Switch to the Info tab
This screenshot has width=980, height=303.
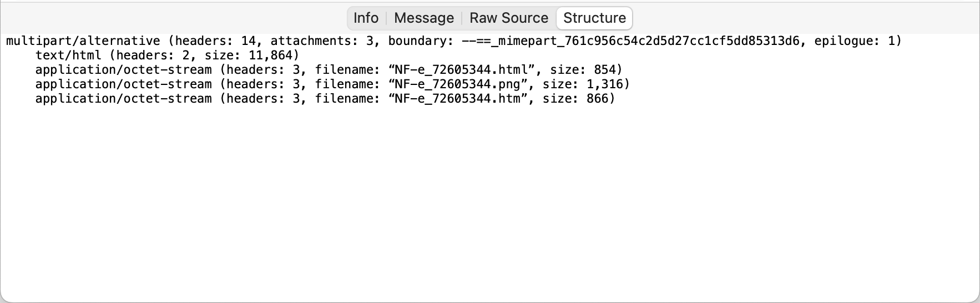[366, 18]
